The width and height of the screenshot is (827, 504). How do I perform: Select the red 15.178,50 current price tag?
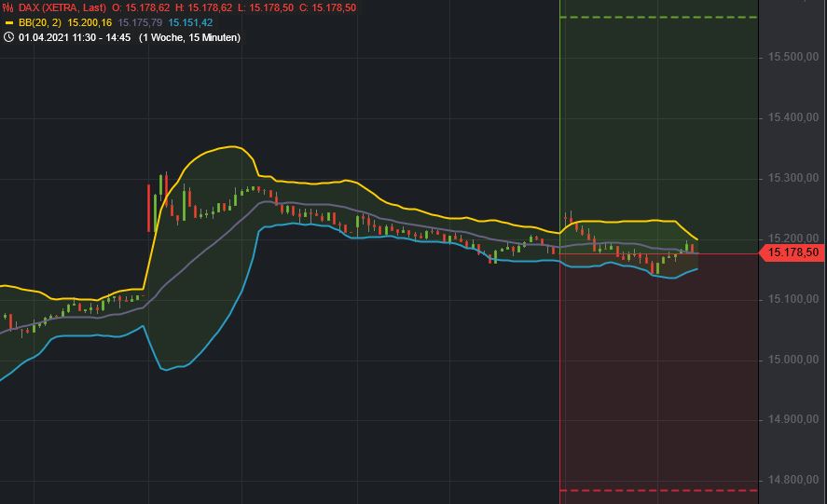coord(793,252)
